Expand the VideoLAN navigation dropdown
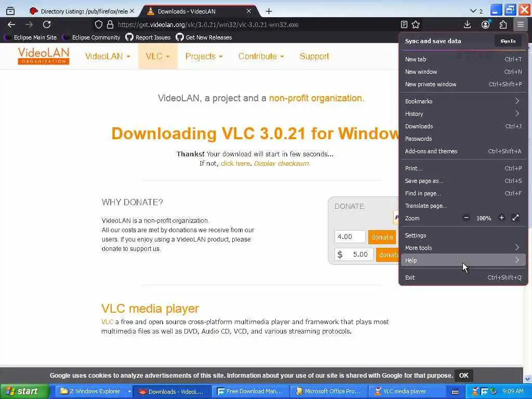The image size is (532, 399). (108, 56)
